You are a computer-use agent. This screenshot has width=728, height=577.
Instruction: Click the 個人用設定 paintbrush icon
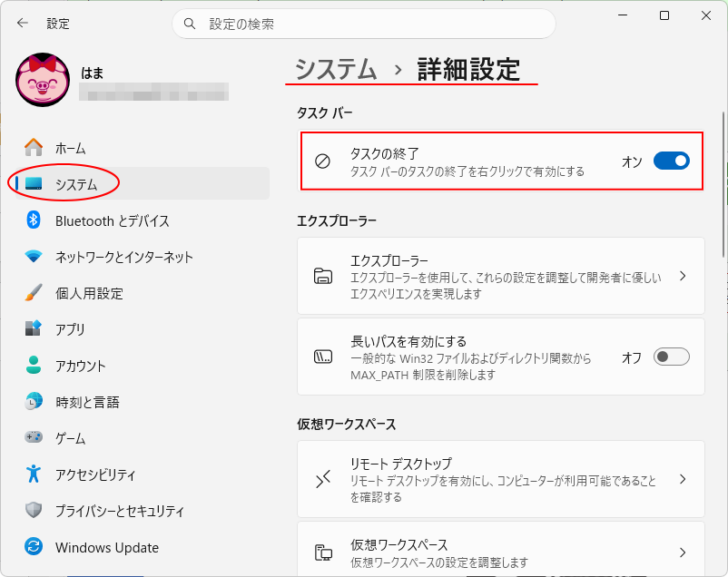tap(33, 292)
